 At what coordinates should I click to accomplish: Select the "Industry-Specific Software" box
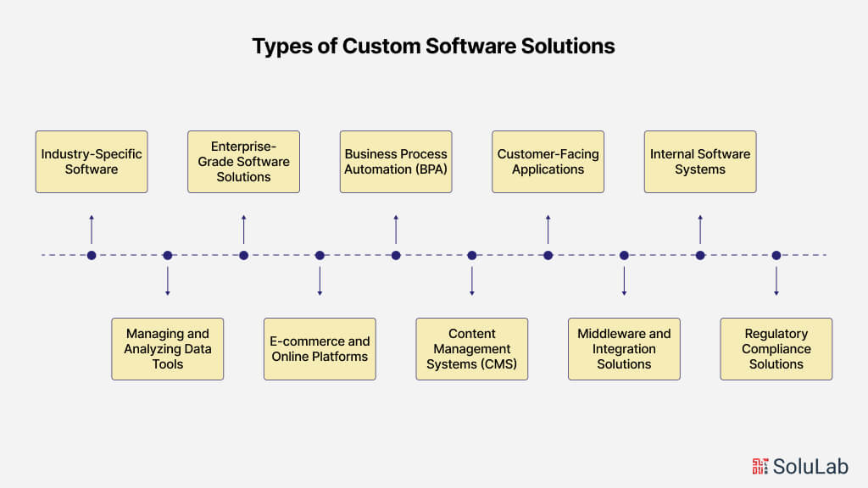tap(92, 162)
